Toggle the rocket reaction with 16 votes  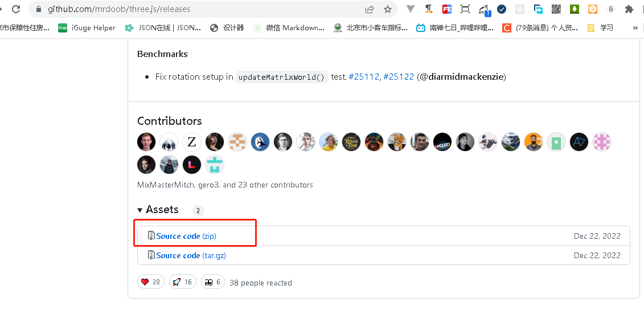click(x=182, y=282)
